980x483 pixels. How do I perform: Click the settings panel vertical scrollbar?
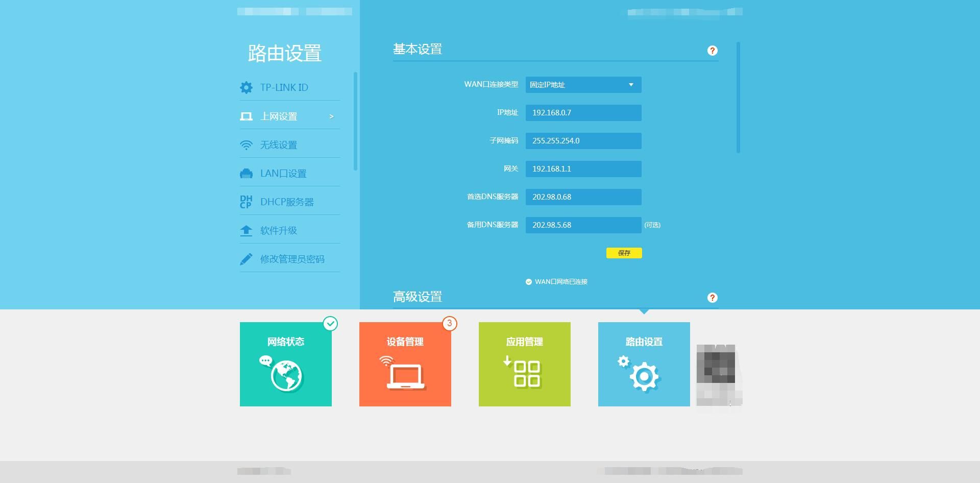coord(738,97)
